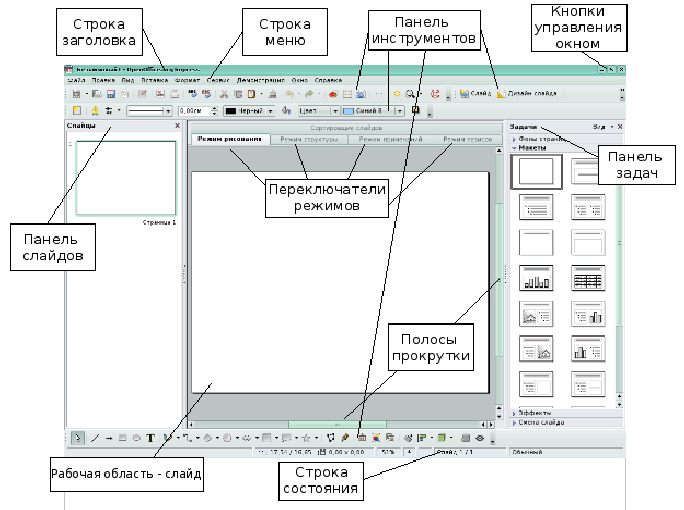Toggle the Glue Points tool

[x=345, y=438]
